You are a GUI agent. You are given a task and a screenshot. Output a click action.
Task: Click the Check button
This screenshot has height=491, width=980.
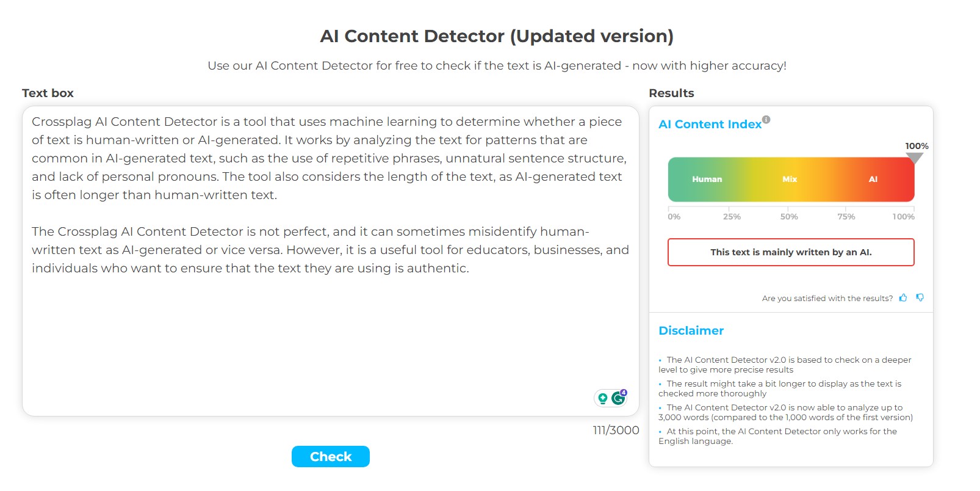tap(331, 456)
